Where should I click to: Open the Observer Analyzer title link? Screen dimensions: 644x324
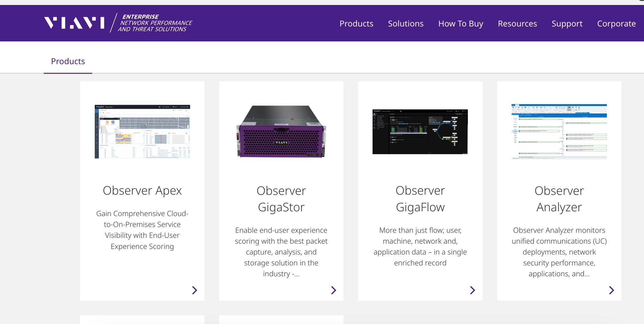pyautogui.click(x=559, y=199)
